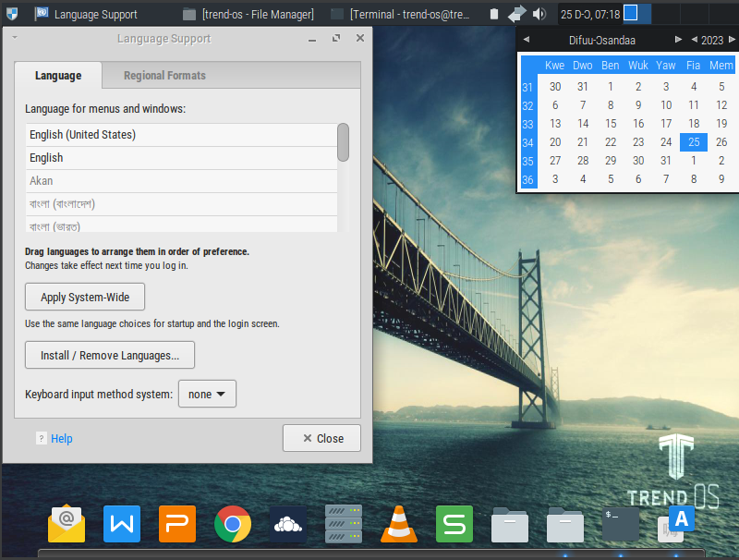Click the volume speaker icon in panel
Screen dimensions: 739x560
pos(539,14)
